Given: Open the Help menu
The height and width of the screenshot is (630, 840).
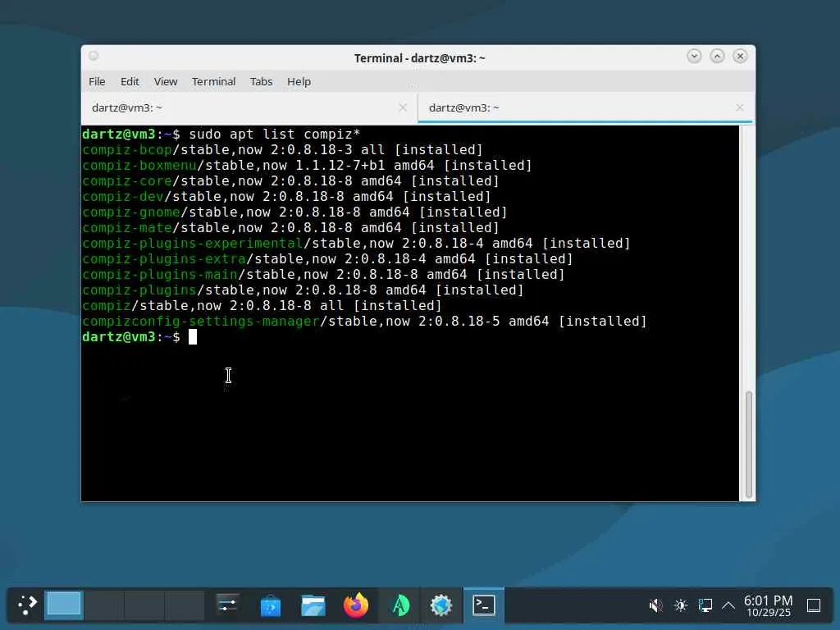Looking at the screenshot, I should pyautogui.click(x=299, y=81).
